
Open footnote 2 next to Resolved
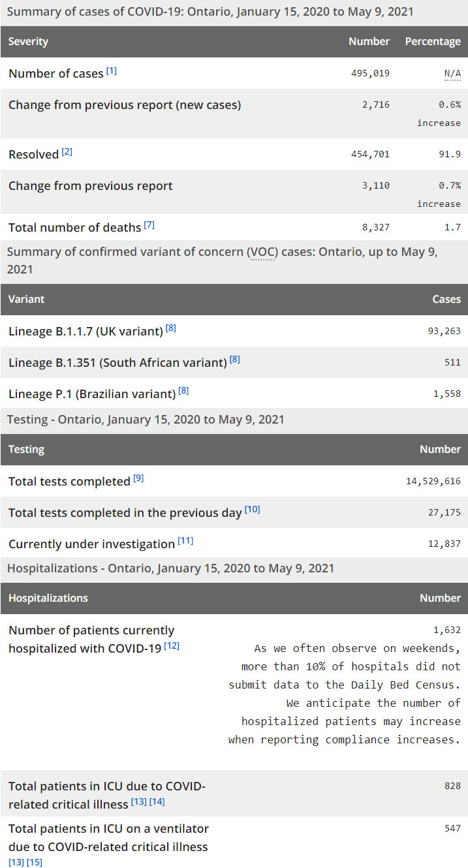[x=67, y=152]
